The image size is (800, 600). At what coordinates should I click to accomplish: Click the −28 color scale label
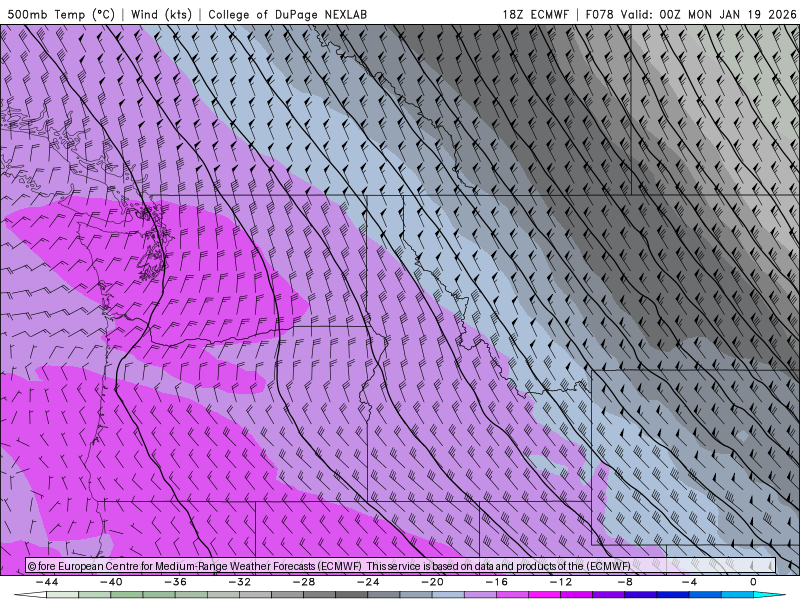(x=304, y=582)
